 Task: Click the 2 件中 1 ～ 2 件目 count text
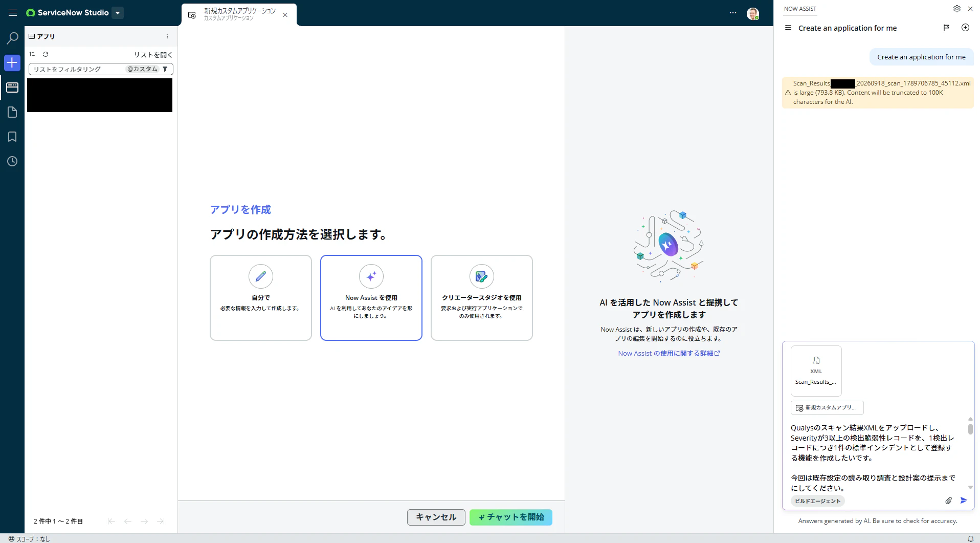[58, 521]
